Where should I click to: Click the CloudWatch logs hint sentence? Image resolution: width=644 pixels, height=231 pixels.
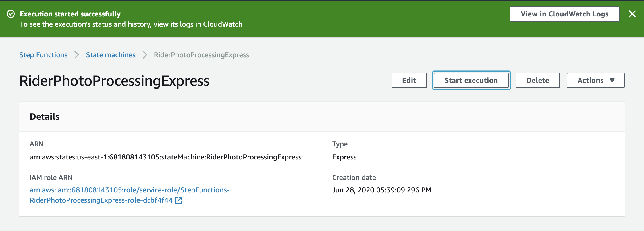[131, 24]
